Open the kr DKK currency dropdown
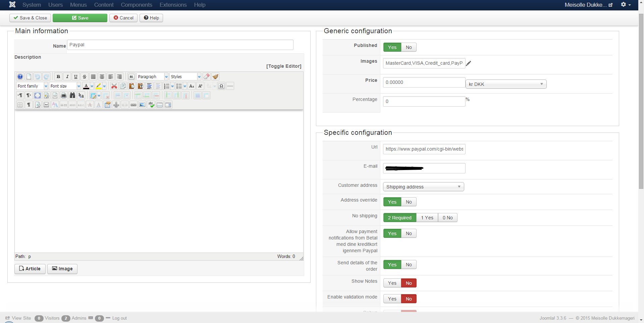Viewport: 644px width, 323px height. click(506, 84)
